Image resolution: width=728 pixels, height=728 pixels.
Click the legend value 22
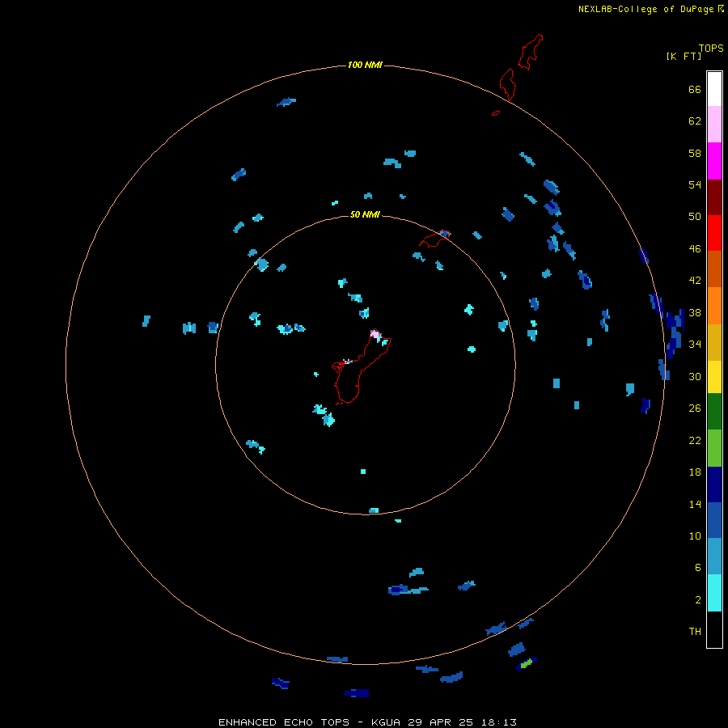(x=695, y=440)
